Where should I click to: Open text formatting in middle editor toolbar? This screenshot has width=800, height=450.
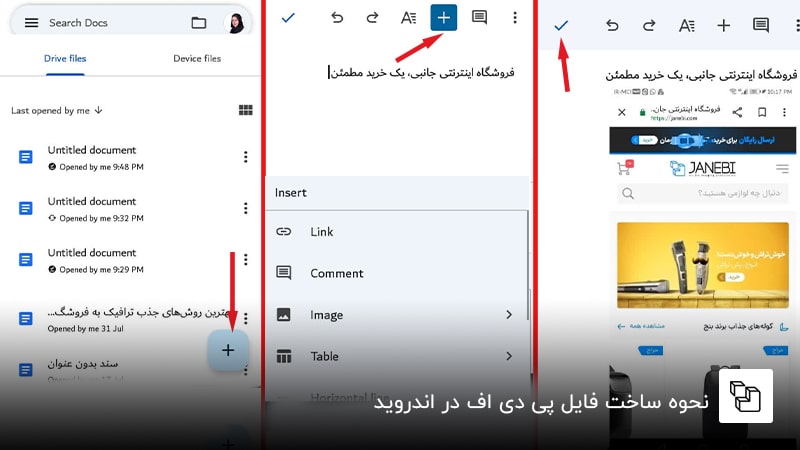tap(408, 18)
